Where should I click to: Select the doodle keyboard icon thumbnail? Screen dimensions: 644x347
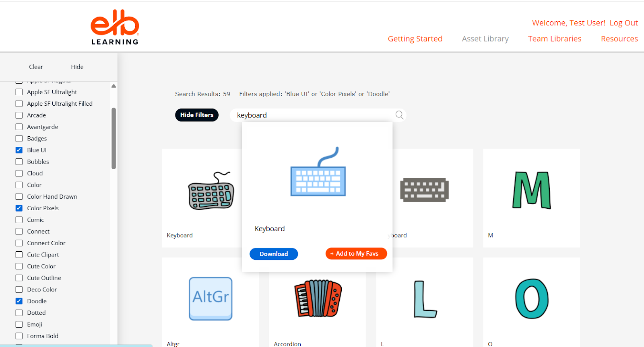coord(211,191)
